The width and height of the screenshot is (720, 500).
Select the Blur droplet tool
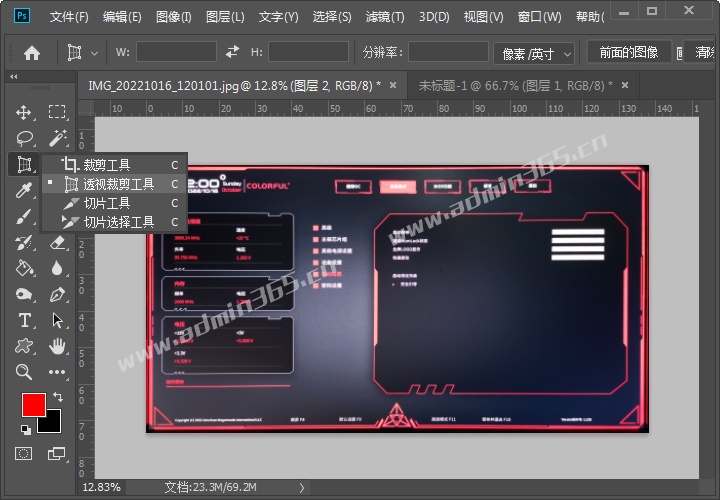coord(57,268)
